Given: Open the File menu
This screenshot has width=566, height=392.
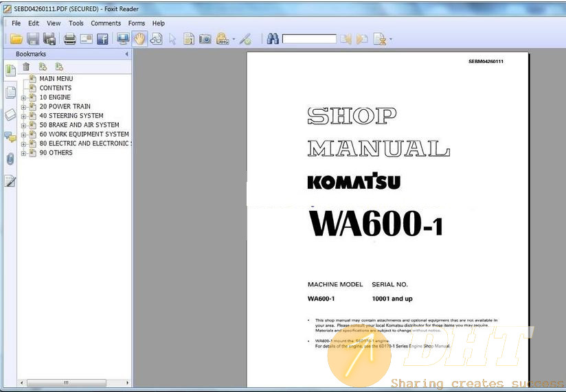Looking at the screenshot, I should coord(16,23).
